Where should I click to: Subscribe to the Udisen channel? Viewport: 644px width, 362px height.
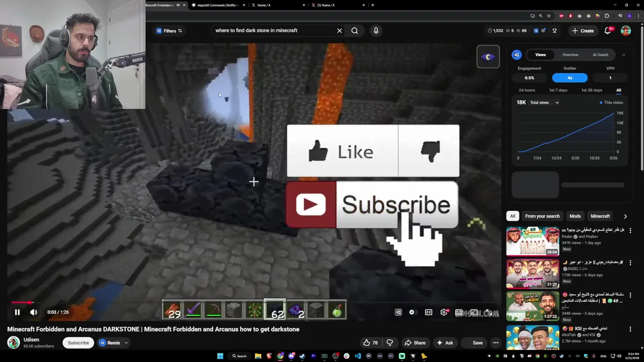(x=78, y=343)
